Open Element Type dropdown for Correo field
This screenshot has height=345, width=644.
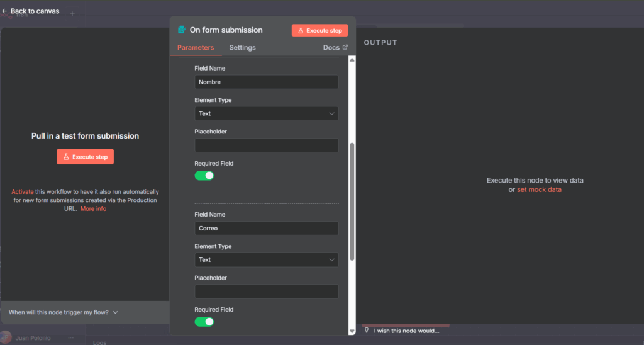coord(267,259)
